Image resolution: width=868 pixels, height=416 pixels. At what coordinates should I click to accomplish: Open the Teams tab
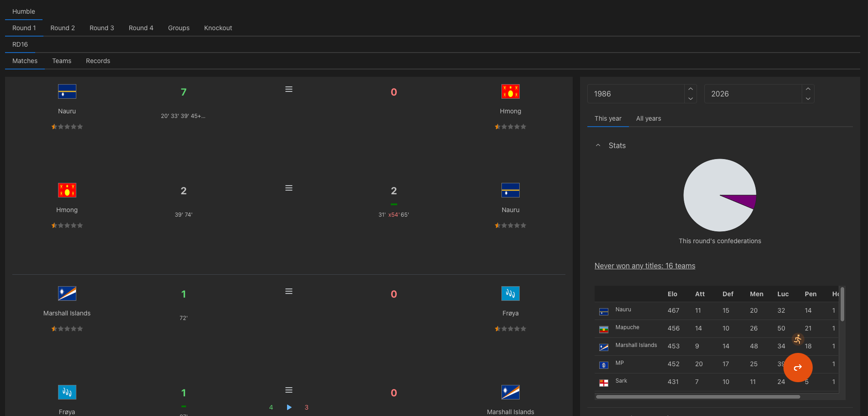click(x=62, y=61)
